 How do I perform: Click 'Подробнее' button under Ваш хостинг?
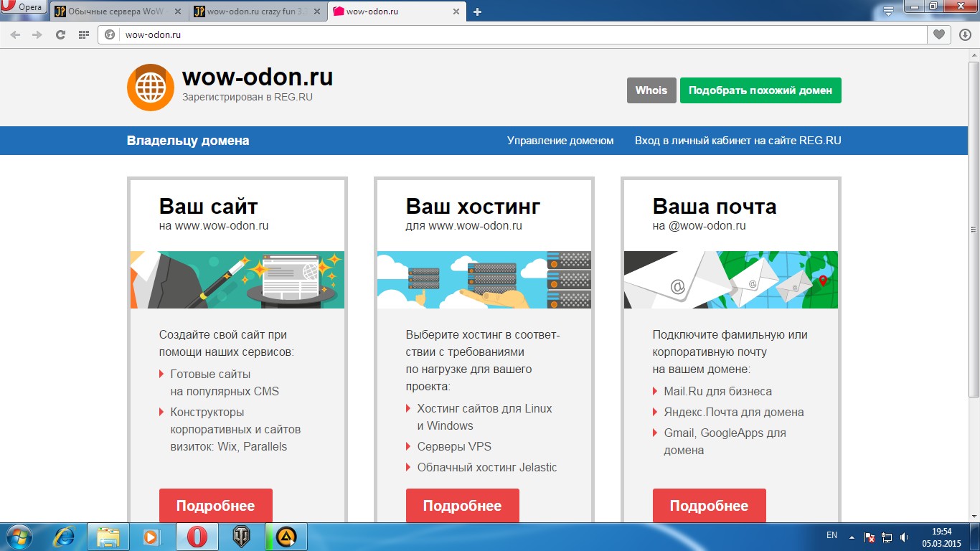[463, 506]
